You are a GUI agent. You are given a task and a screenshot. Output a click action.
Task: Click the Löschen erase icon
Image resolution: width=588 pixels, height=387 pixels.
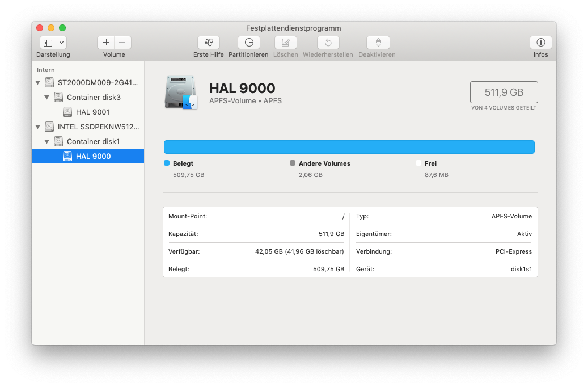click(x=285, y=43)
